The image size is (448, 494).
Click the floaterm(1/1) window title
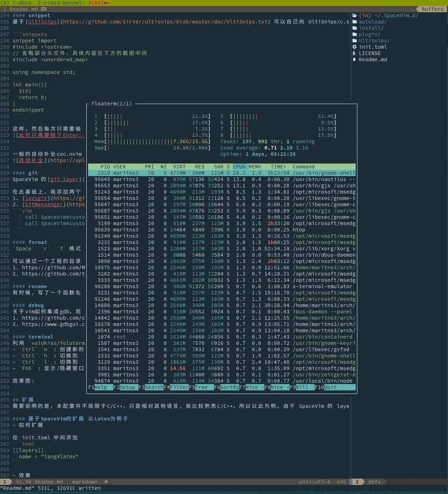pyautogui.click(x=112, y=104)
